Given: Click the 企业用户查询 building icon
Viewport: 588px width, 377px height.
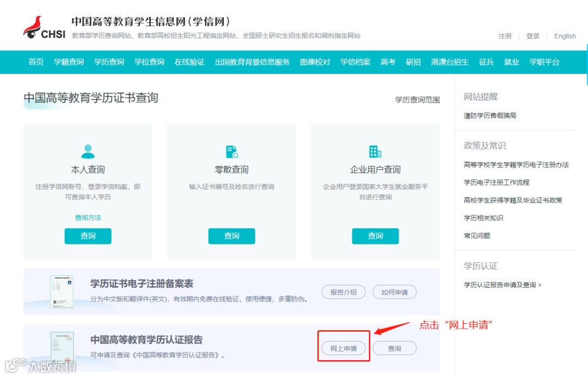Looking at the screenshot, I should point(375,152).
